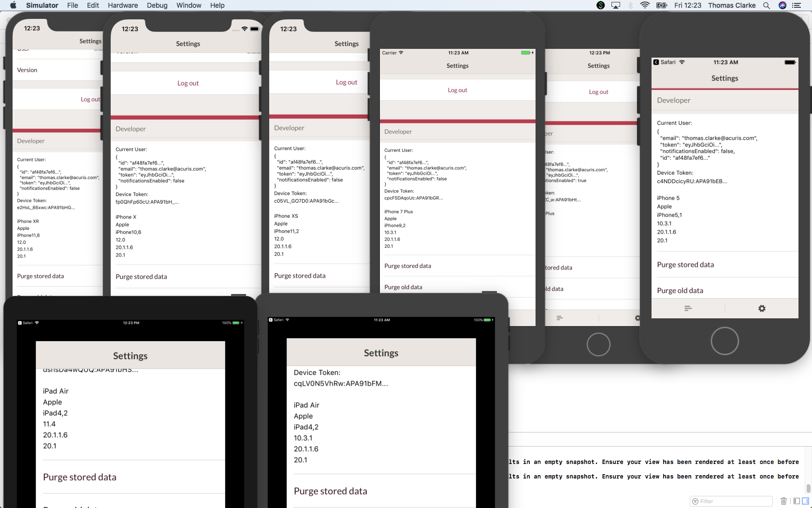Open the Window menu

coord(188,5)
